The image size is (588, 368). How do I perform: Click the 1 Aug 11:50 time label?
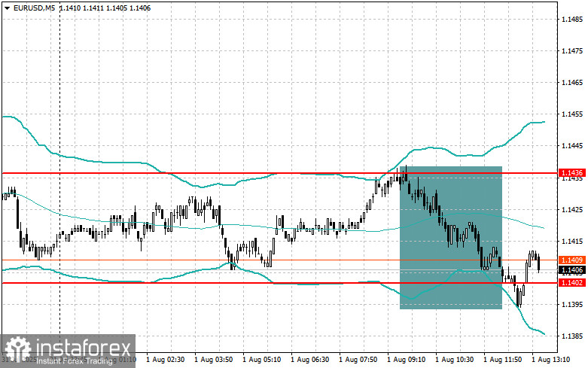(502, 360)
